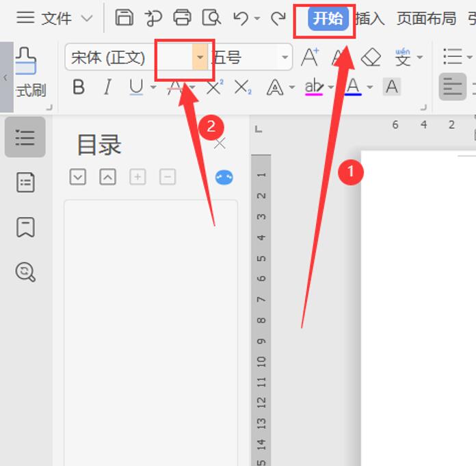
Task: Click the 五号 font size field
Action: click(x=244, y=57)
